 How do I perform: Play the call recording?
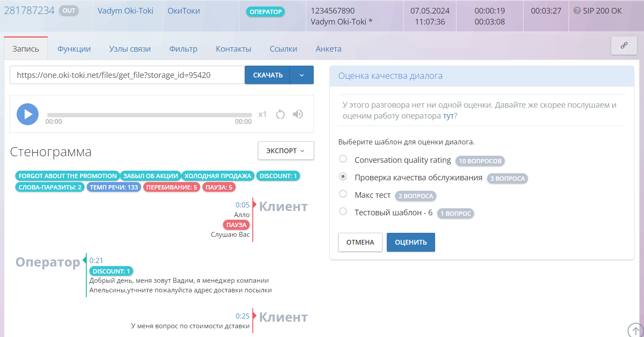(28, 114)
